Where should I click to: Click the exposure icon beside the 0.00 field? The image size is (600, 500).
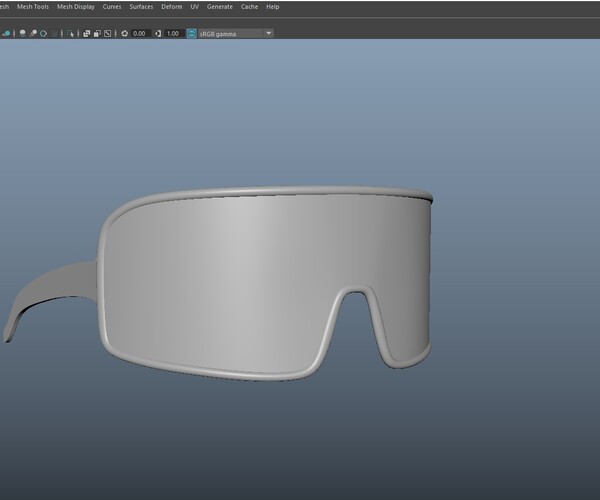point(124,34)
